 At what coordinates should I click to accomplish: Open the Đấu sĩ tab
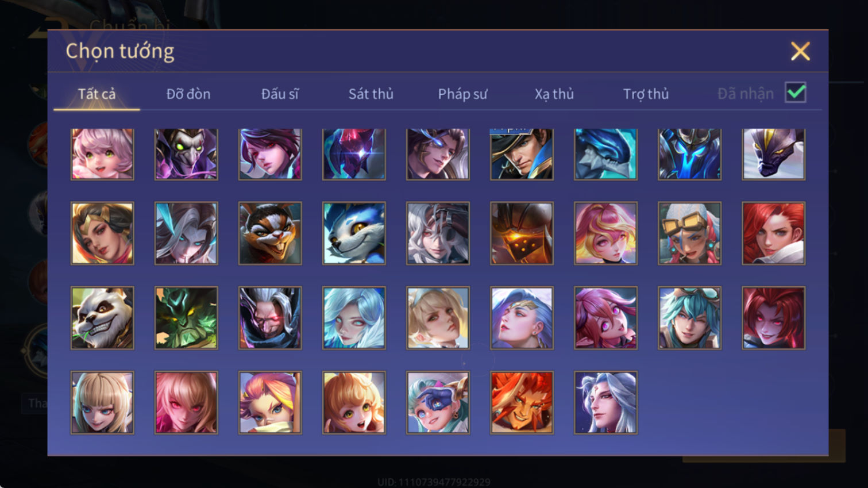tap(280, 94)
